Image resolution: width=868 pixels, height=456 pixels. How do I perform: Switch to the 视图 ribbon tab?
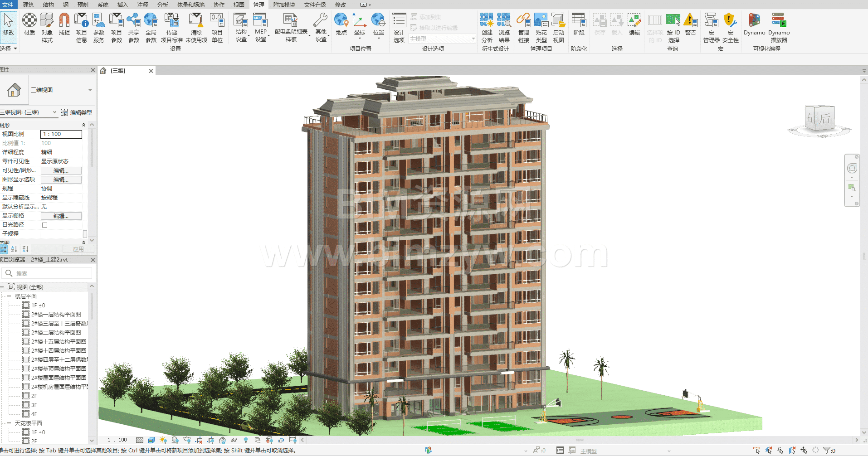239,5
